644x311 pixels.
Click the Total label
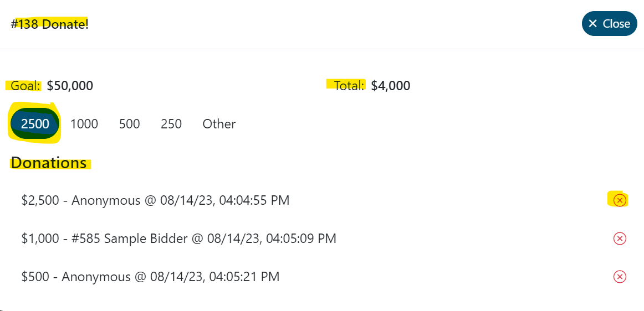point(349,86)
